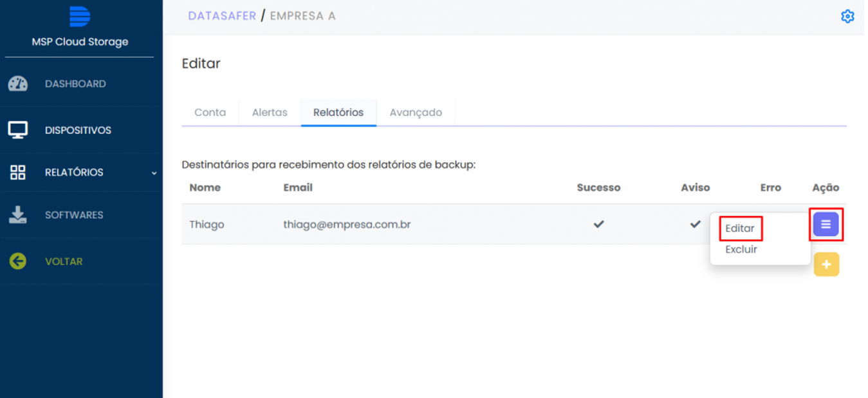Expand the Relatórios sidebar chevron

click(154, 173)
